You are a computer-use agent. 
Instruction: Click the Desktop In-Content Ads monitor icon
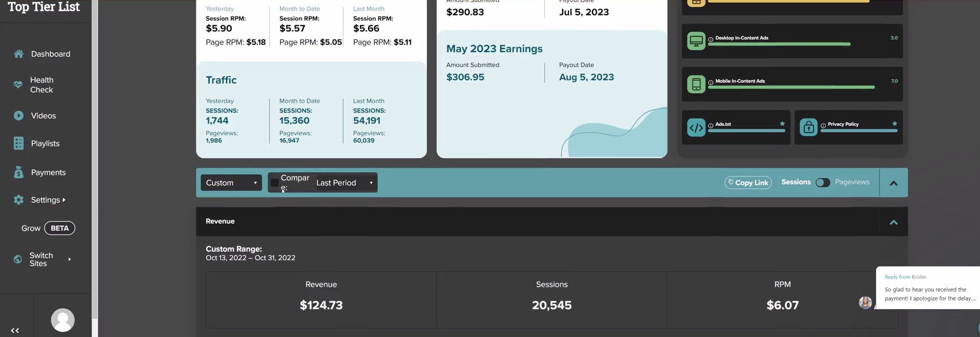coord(696,41)
